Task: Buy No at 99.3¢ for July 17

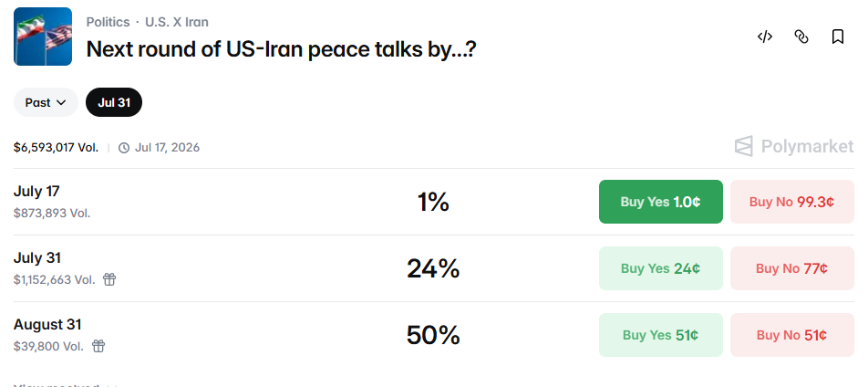Action: 791,202
